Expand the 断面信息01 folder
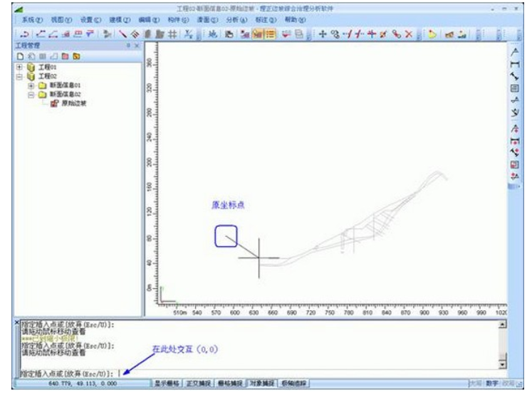Image resolution: width=532 pixels, height=397 pixels. (31, 85)
